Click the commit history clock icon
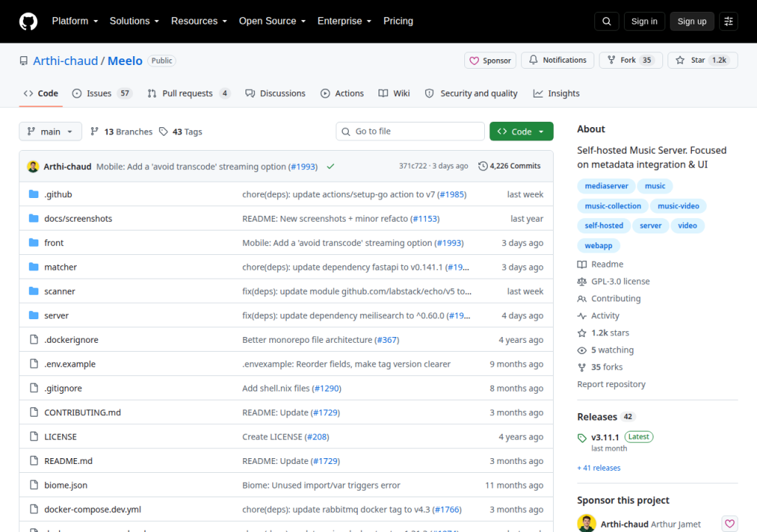 click(x=483, y=166)
